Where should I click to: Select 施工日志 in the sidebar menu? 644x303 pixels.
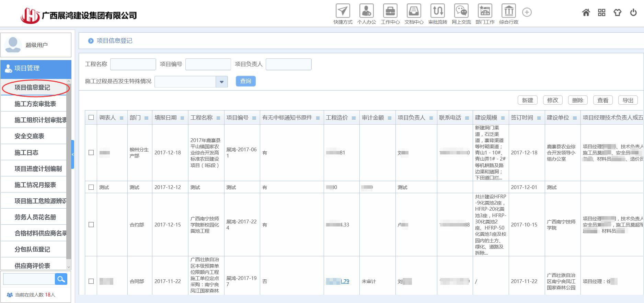26,153
